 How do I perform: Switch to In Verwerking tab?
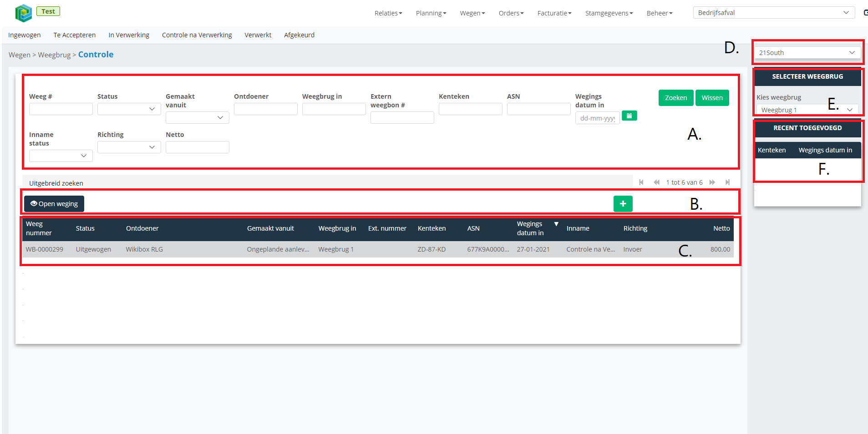129,35
